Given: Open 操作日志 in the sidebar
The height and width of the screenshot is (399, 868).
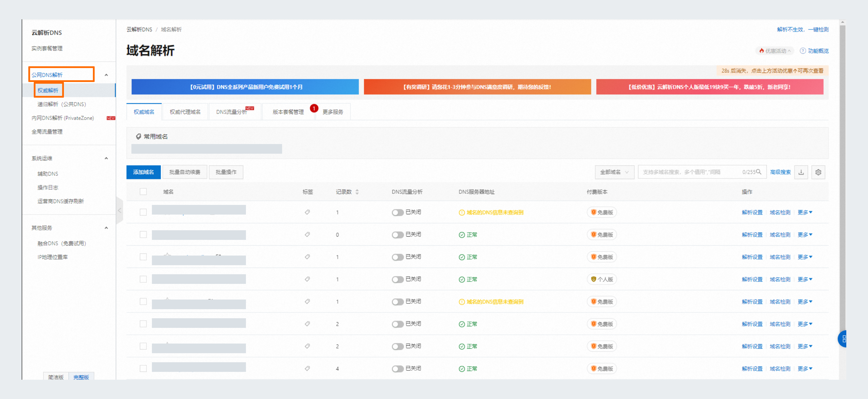Looking at the screenshot, I should click(48, 187).
